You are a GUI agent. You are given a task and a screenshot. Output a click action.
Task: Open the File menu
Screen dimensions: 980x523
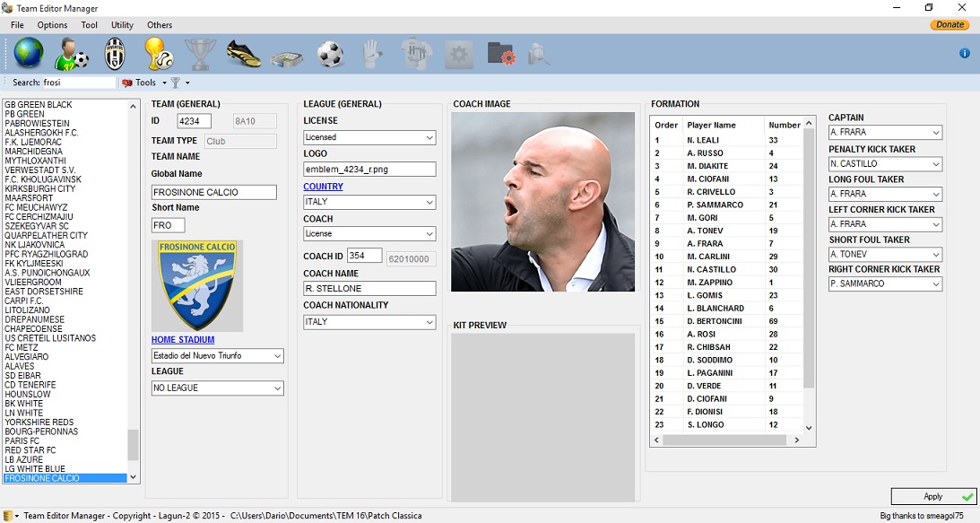point(18,25)
